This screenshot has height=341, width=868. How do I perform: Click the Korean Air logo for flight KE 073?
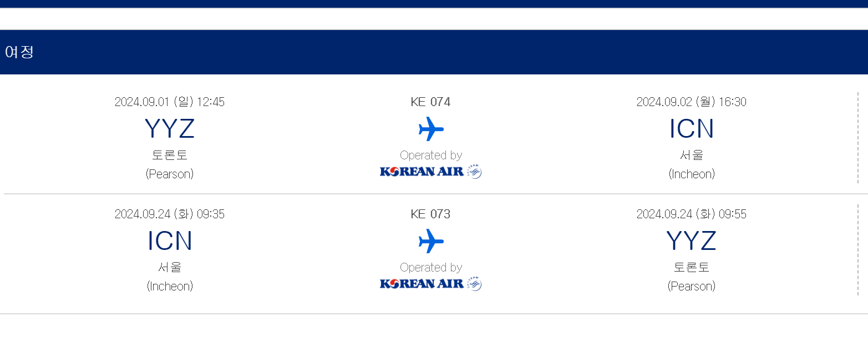430,284
